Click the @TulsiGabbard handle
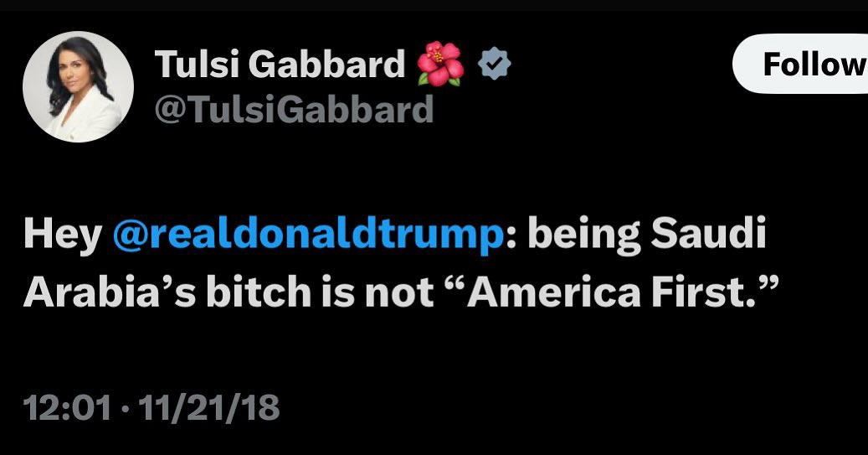 pos(294,109)
